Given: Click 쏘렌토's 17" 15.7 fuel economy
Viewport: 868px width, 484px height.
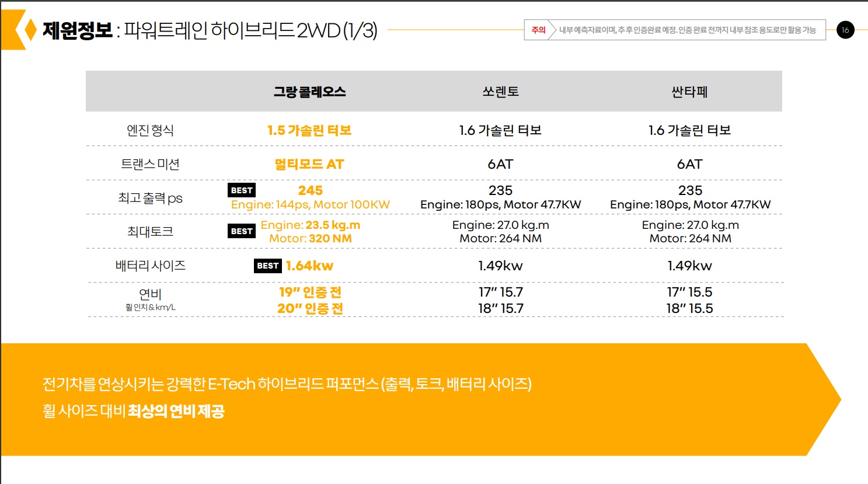Looking at the screenshot, I should click(x=501, y=292).
